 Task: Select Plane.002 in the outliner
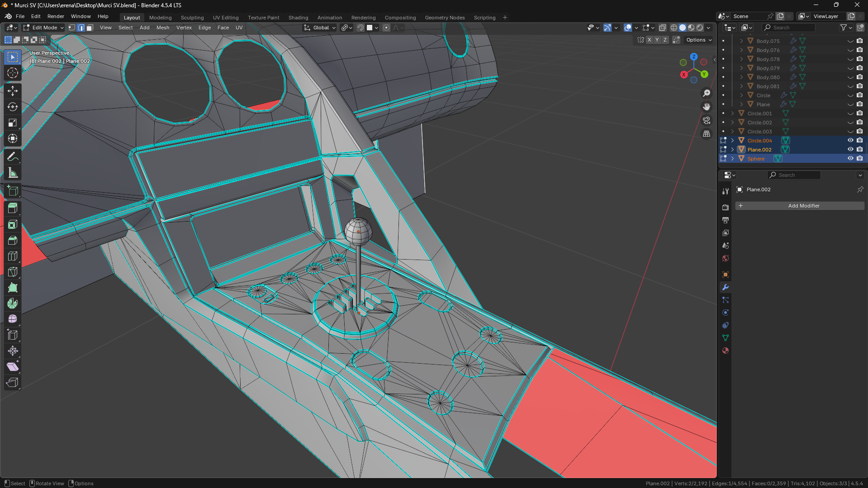[x=759, y=150]
